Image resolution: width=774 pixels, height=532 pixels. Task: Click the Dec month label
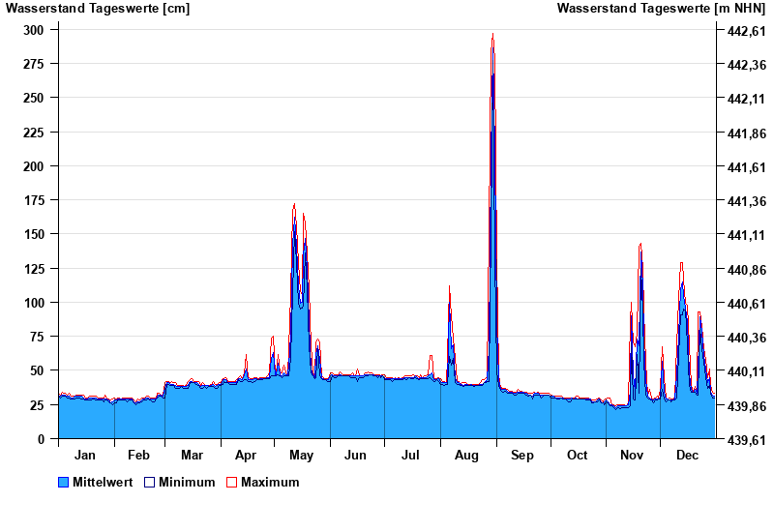(x=687, y=456)
